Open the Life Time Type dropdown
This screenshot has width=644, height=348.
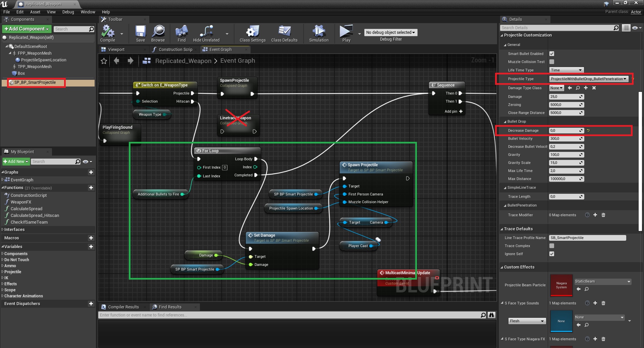point(566,70)
